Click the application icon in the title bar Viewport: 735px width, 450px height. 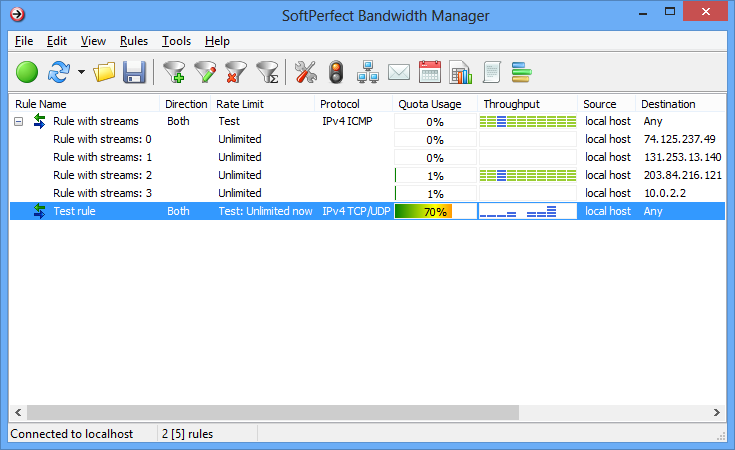click(17, 15)
